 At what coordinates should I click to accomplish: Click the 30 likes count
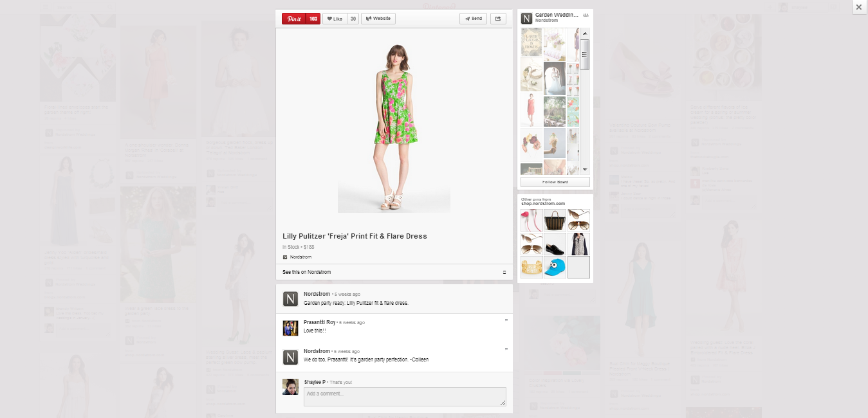(353, 19)
